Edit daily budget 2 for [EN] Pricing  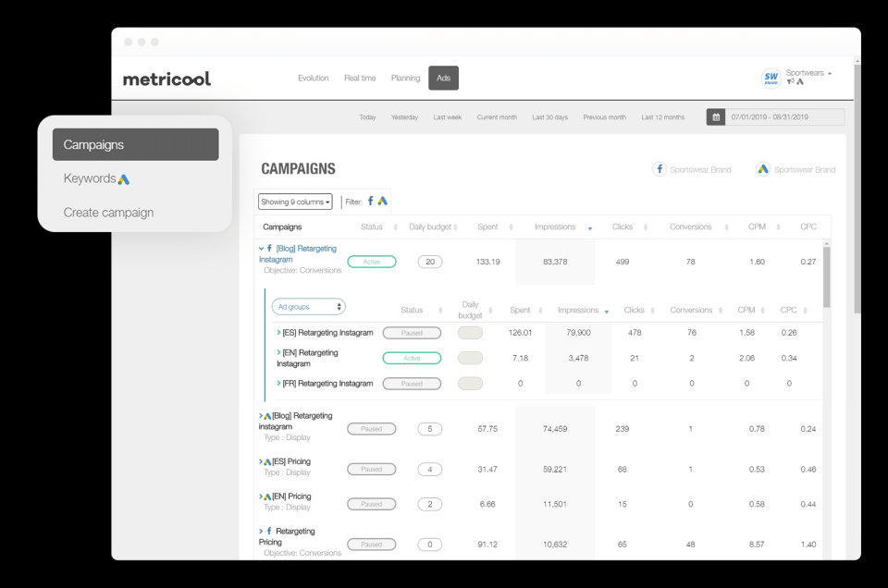[430, 504]
